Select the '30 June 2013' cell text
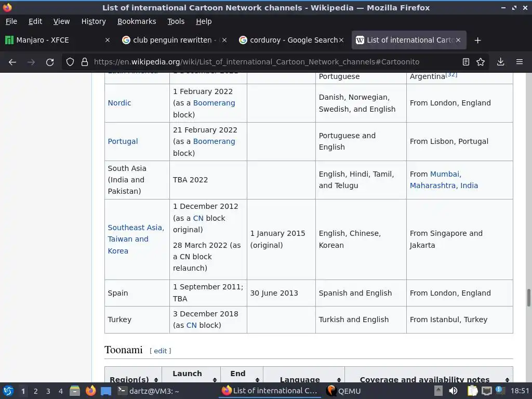532x399 pixels. (x=274, y=293)
